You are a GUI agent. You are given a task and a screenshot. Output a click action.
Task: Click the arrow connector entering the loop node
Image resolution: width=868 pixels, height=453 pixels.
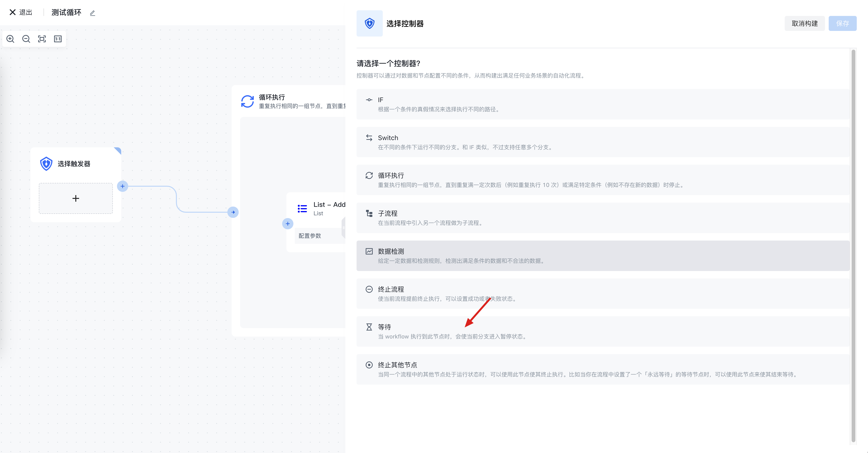click(x=233, y=212)
